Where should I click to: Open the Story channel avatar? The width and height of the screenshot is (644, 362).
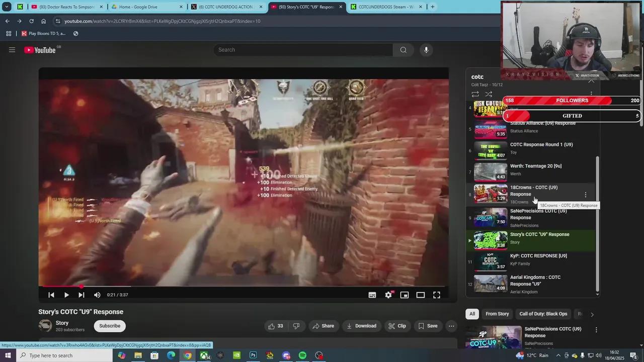45,326
